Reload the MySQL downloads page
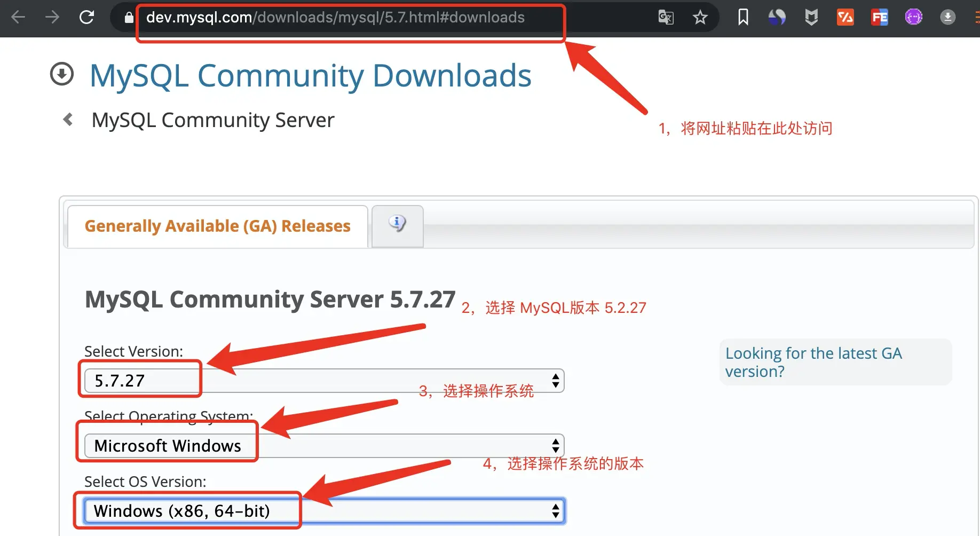This screenshot has height=536, width=980. point(86,18)
